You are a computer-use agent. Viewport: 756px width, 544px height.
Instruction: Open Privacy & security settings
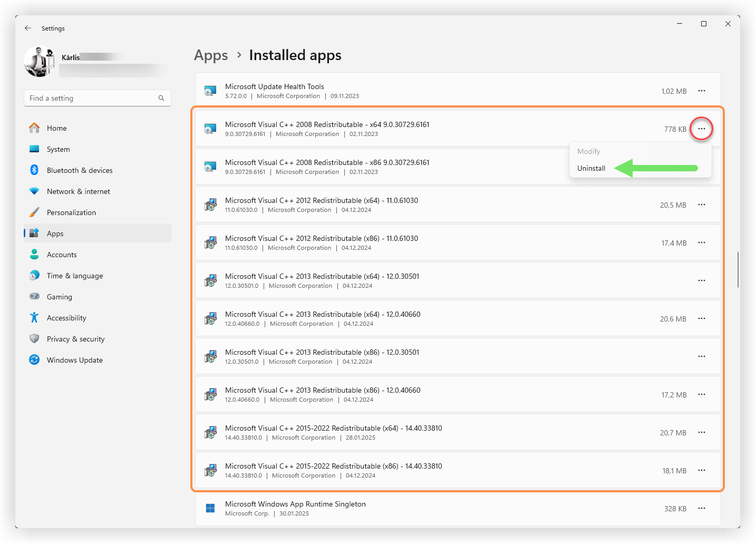click(x=98, y=339)
